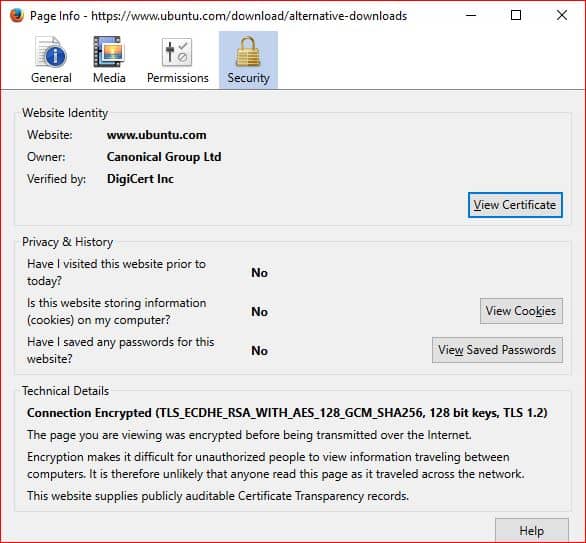
Task: Open the Permissions sliders icon
Action: coord(177,52)
